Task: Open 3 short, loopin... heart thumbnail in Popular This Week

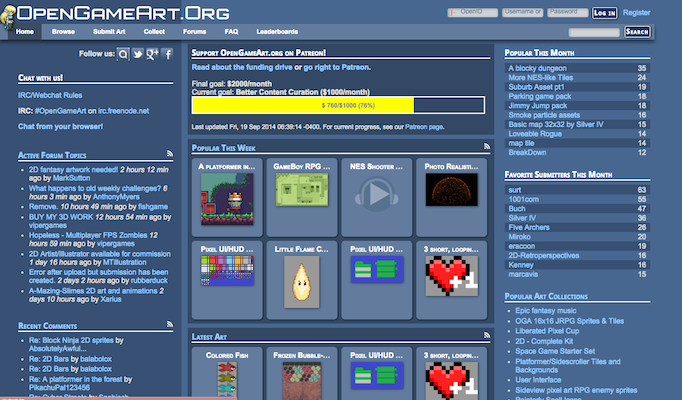Action: click(451, 276)
